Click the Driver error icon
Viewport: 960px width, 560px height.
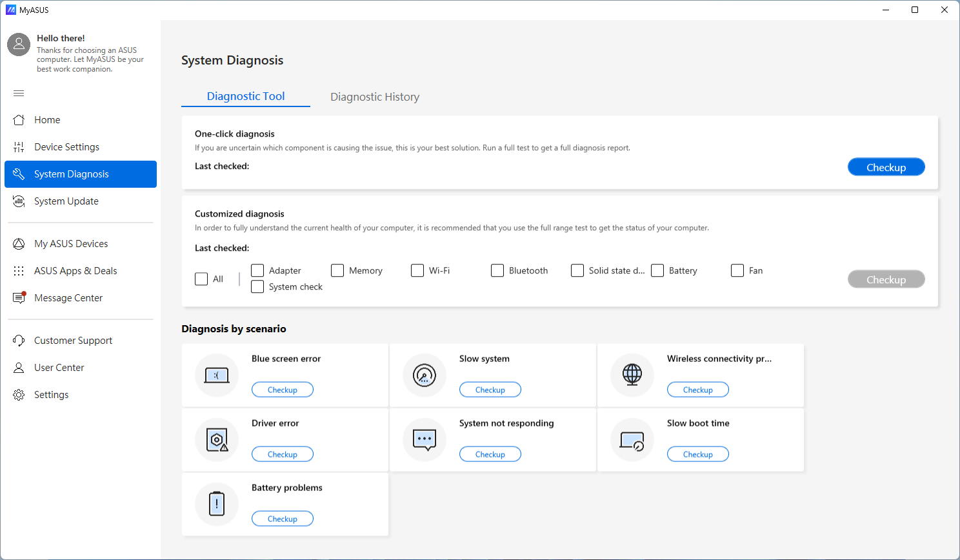(x=217, y=439)
